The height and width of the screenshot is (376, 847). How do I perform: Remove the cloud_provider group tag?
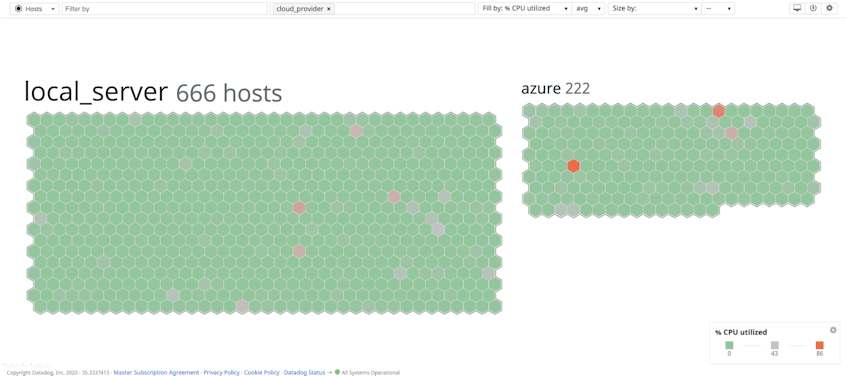pos(328,9)
